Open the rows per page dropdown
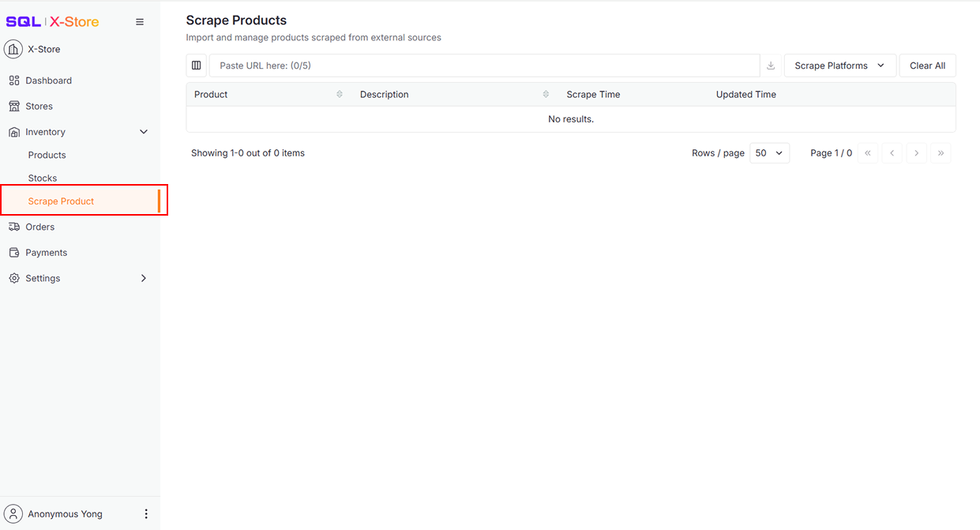 769,153
